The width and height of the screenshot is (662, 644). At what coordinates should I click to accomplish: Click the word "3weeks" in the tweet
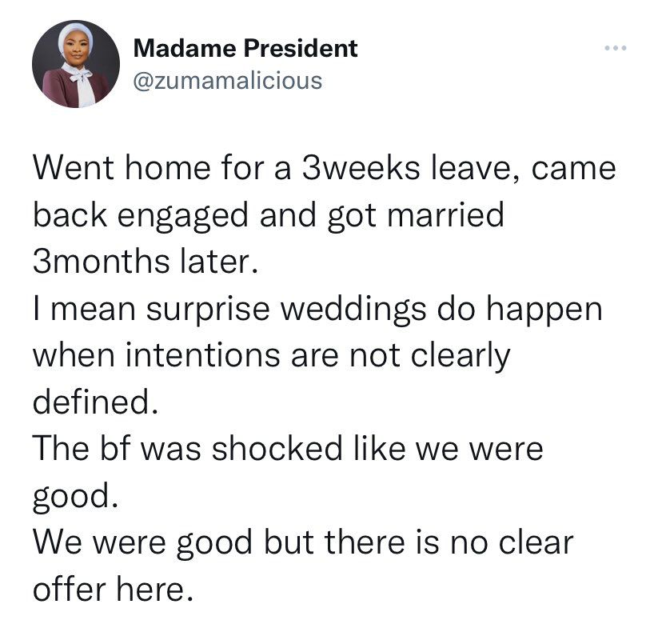pos(361,168)
